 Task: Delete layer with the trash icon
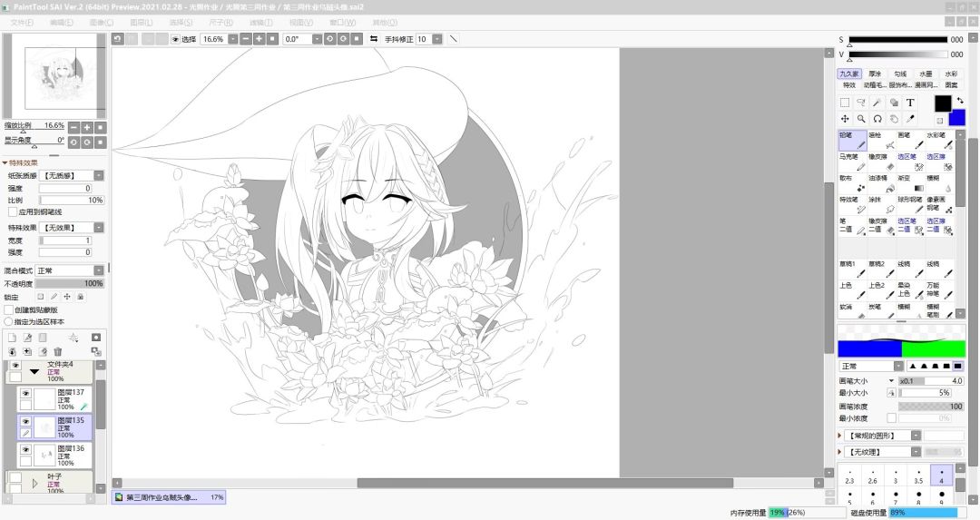(58, 352)
